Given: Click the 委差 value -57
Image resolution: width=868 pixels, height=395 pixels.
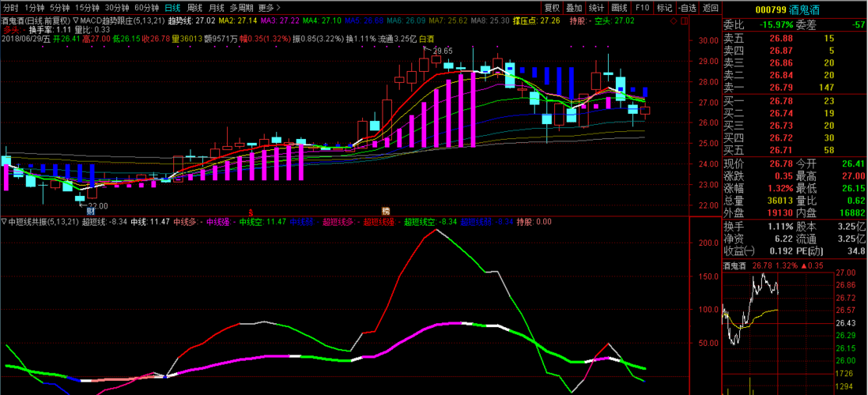Looking at the screenshot, I should (858, 24).
